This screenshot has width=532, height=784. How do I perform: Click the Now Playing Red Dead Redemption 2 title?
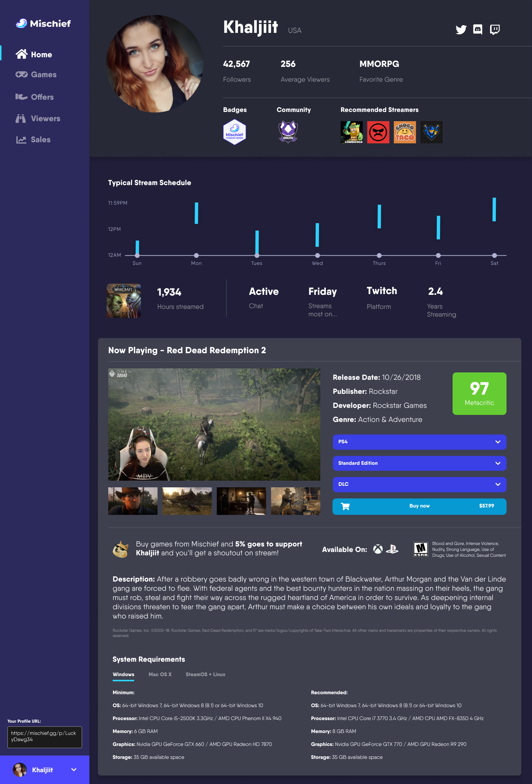[187, 350]
